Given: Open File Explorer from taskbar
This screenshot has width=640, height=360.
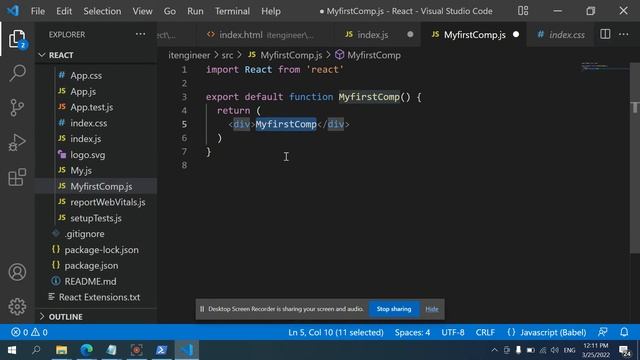Looking at the screenshot, I should pos(62,350).
